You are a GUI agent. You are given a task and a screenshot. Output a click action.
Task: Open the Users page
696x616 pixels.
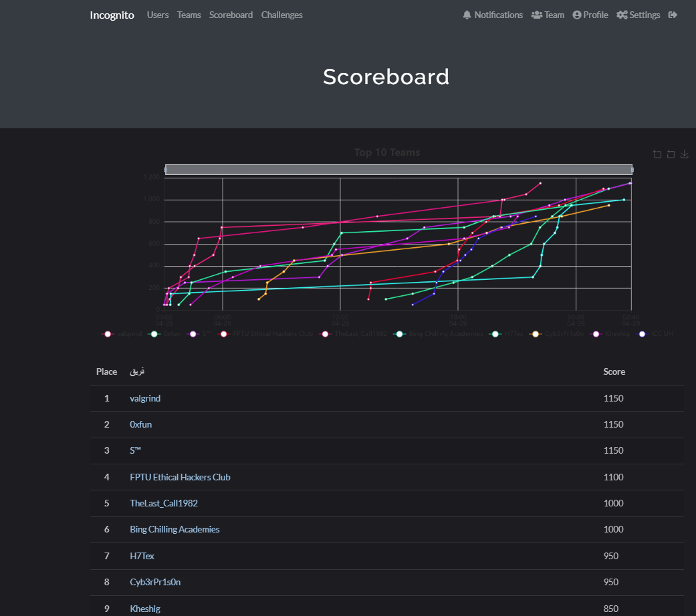158,15
